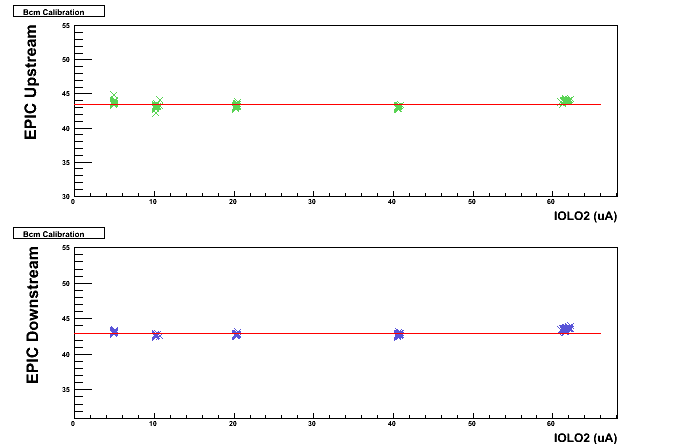Click x-axis tick label 30 on downstream plot
Image resolution: width=692 pixels, height=444 pixels.
coord(312,424)
